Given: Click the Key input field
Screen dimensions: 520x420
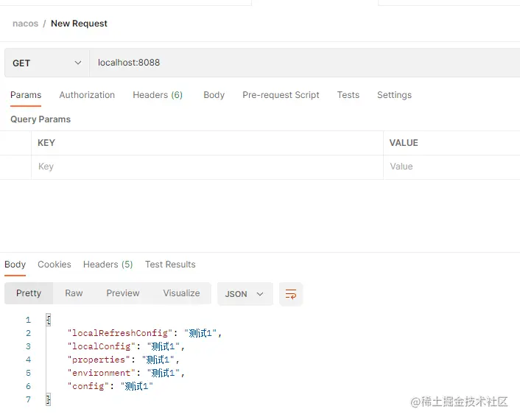Looking at the screenshot, I should pos(206,167).
